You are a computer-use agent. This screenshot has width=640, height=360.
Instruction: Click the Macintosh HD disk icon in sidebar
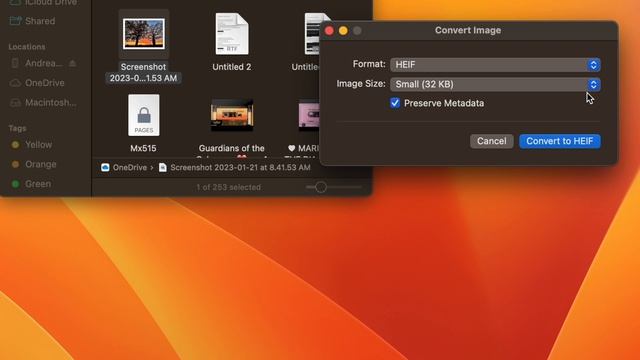[15, 102]
